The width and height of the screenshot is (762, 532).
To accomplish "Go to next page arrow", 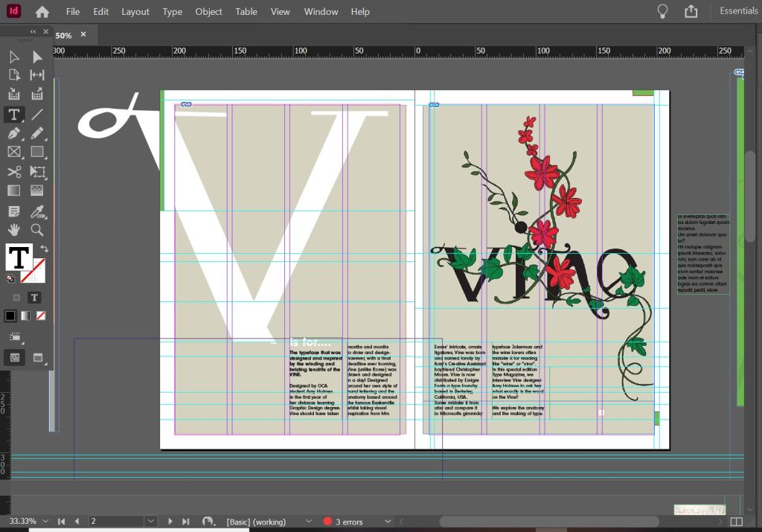I will (170, 522).
